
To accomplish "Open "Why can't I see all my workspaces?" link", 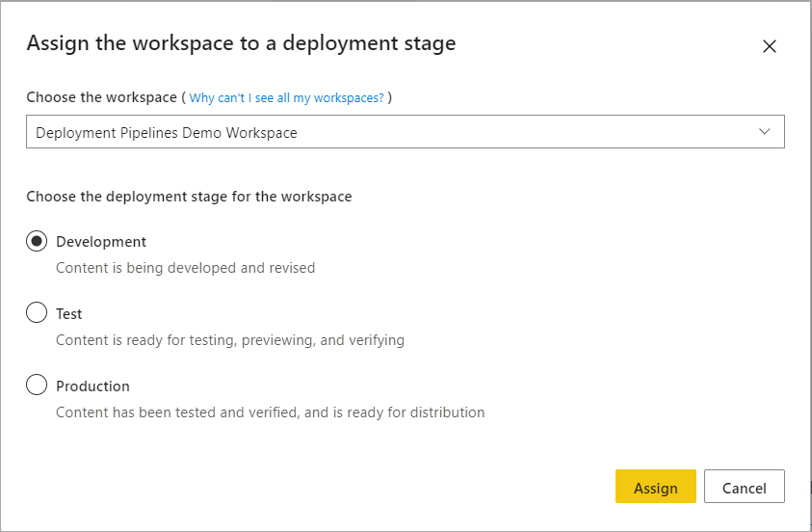I will [x=286, y=98].
